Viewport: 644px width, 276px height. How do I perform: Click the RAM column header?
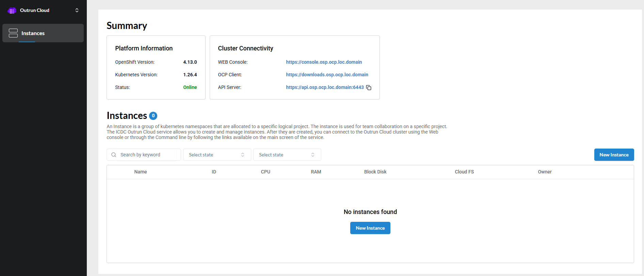(316, 172)
